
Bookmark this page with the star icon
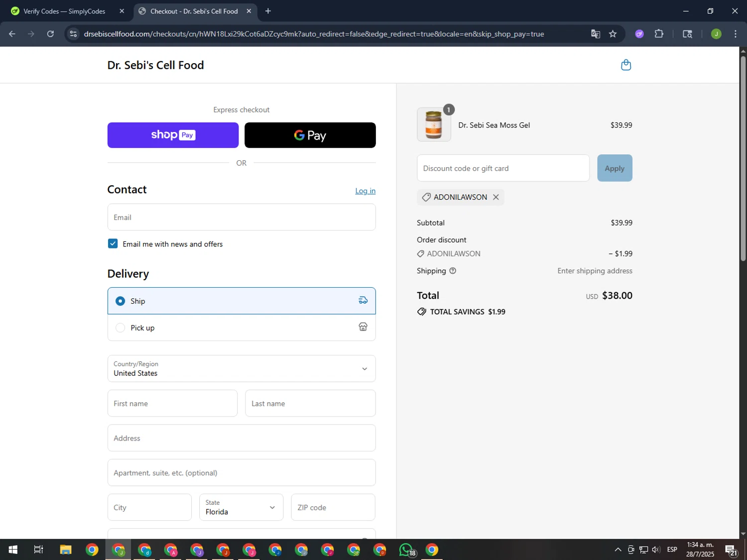(613, 34)
